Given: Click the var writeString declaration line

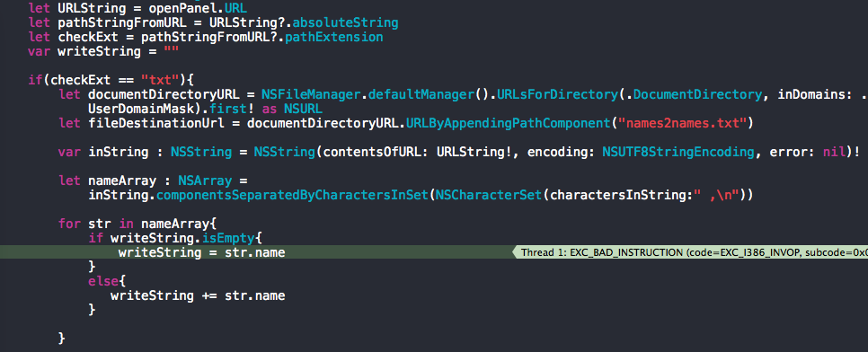Looking at the screenshot, I should click(x=103, y=51).
